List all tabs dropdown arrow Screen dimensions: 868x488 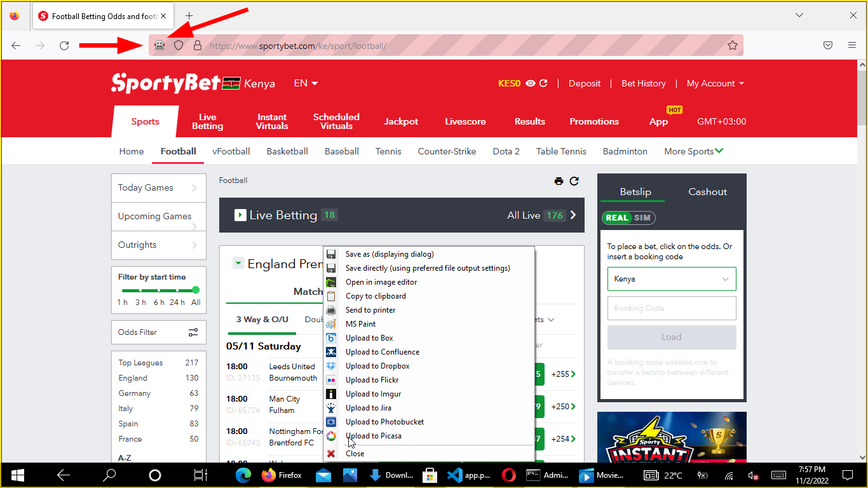click(x=799, y=15)
